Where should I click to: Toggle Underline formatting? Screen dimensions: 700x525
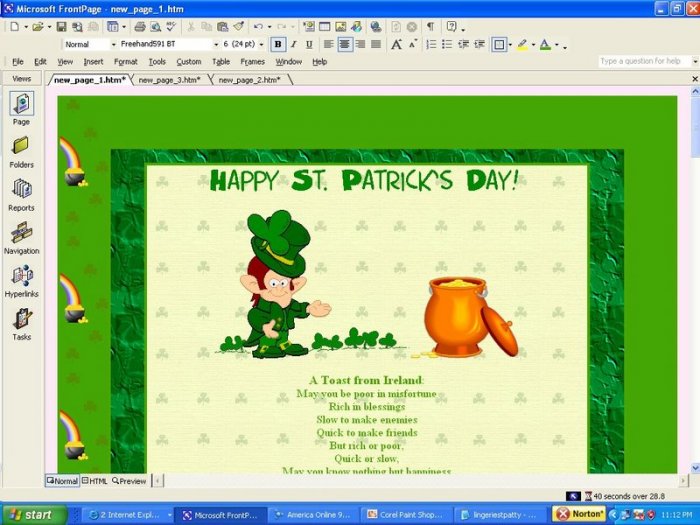pyautogui.click(x=309, y=44)
